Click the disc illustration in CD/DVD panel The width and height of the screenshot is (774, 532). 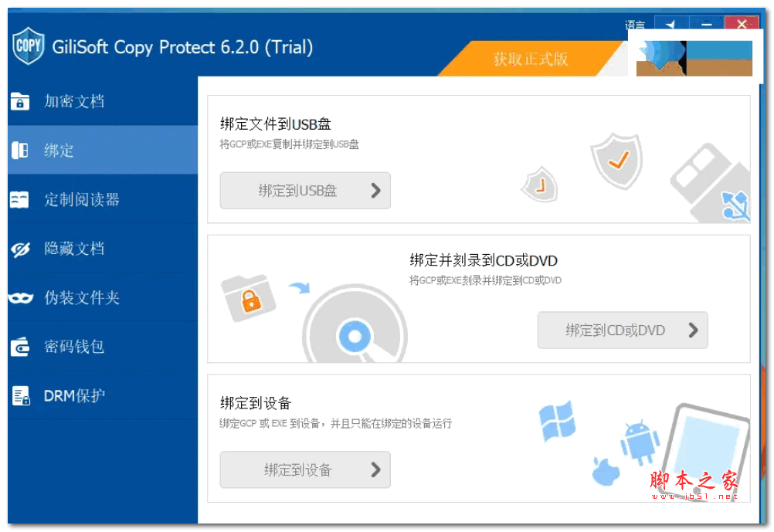pos(355,325)
